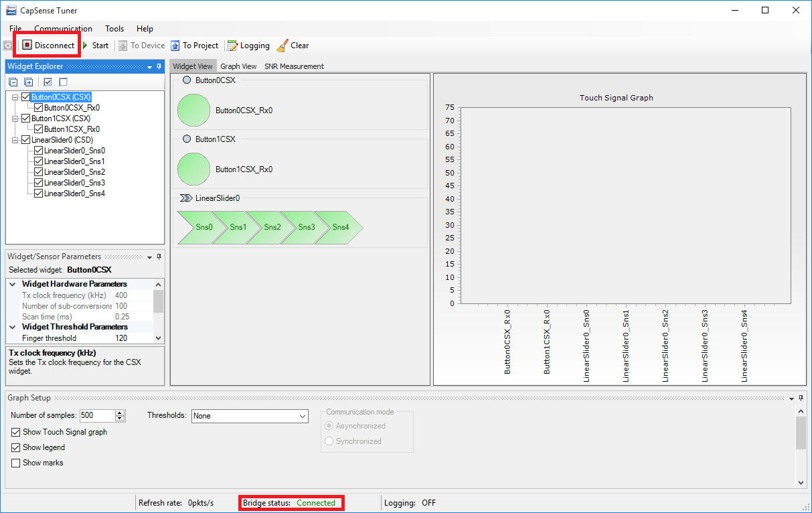Toggle Show legend checkbox
812x513 pixels.
tap(16, 447)
